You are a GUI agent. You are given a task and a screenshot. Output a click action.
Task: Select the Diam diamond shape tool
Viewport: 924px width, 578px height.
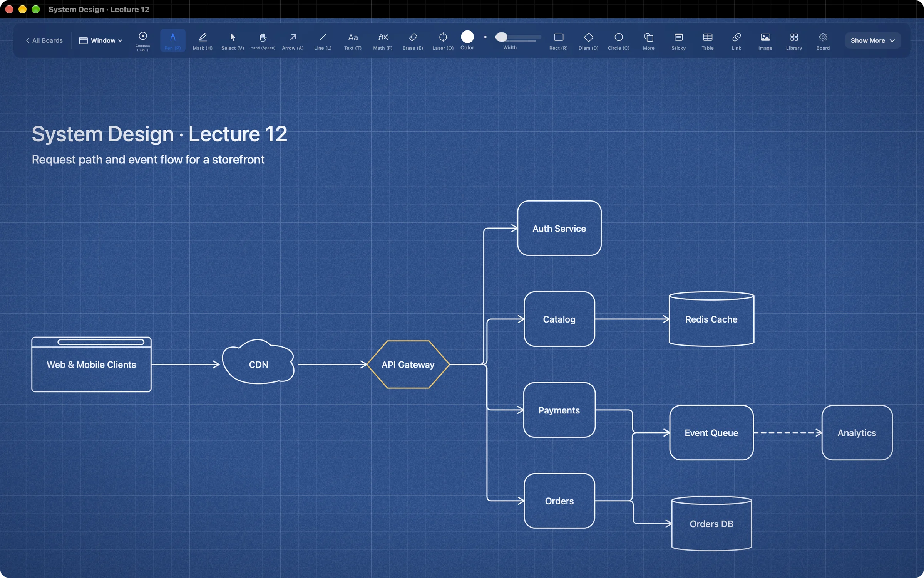[x=588, y=40]
